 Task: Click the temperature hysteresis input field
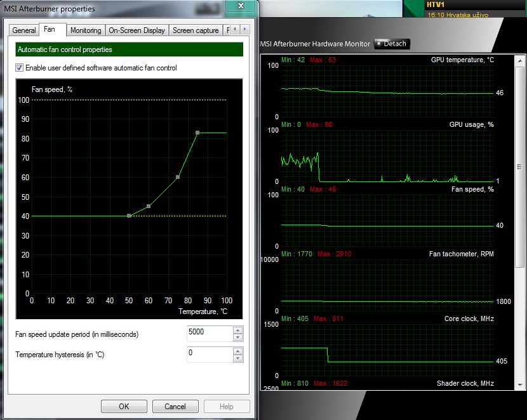tap(209, 354)
